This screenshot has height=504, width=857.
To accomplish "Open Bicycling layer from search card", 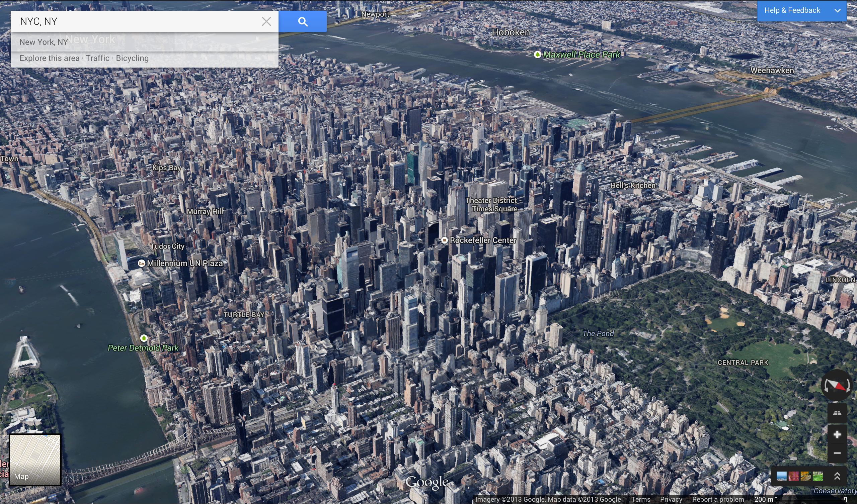I will click(x=132, y=58).
